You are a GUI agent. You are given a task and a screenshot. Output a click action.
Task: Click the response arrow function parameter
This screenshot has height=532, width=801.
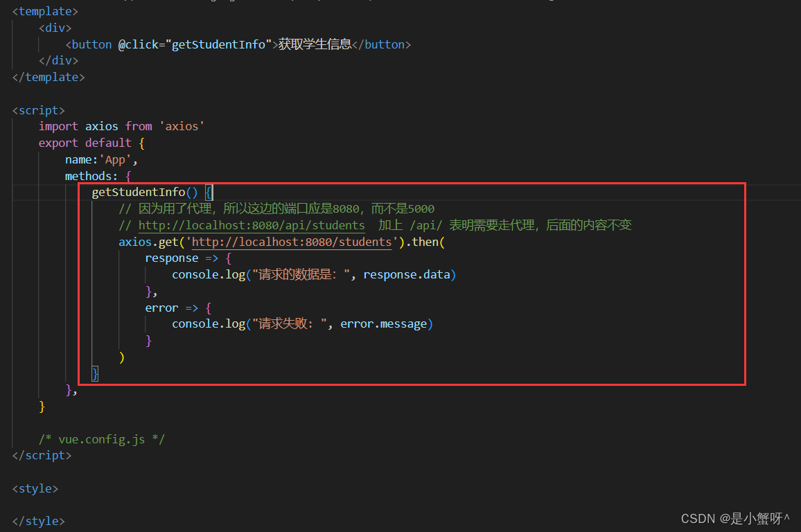coord(170,258)
